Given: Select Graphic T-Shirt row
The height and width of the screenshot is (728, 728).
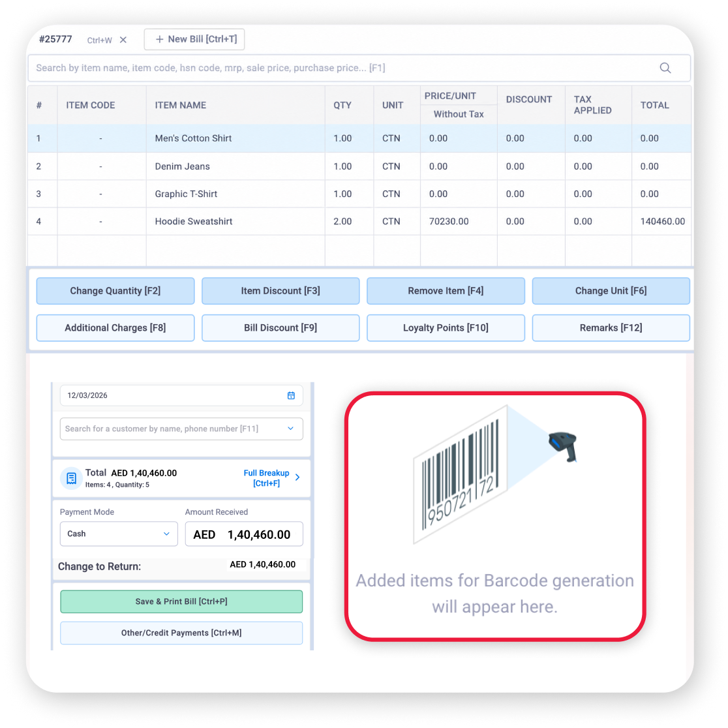Looking at the screenshot, I should (x=359, y=194).
